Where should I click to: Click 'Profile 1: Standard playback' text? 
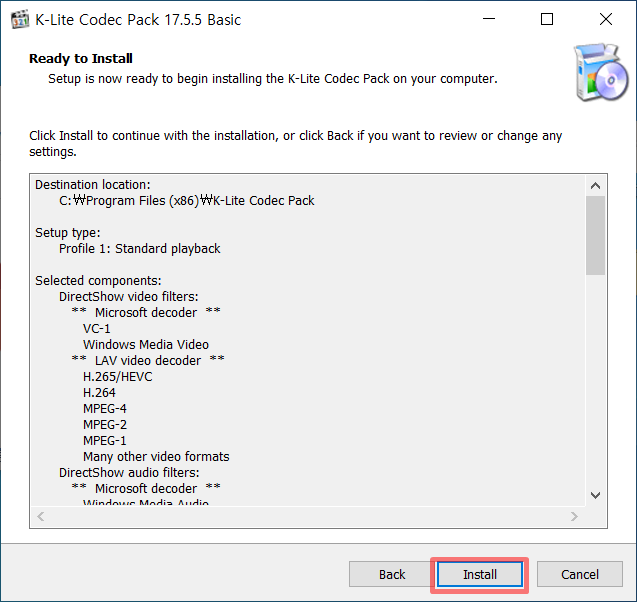pos(139,249)
